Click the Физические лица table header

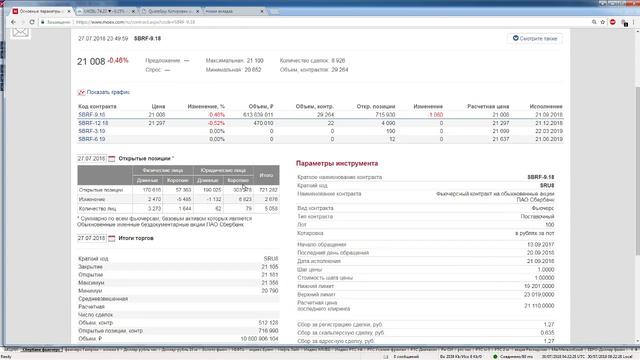pos(162,171)
